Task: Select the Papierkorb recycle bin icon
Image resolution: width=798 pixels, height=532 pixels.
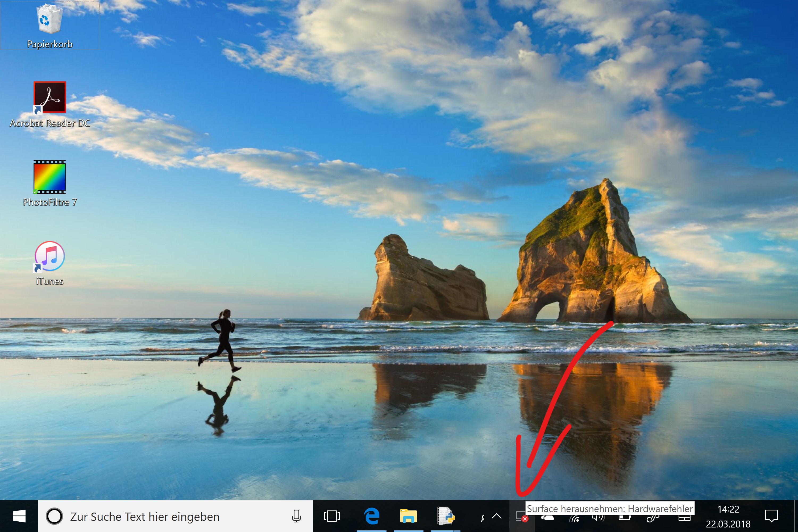Action: pos(49,26)
